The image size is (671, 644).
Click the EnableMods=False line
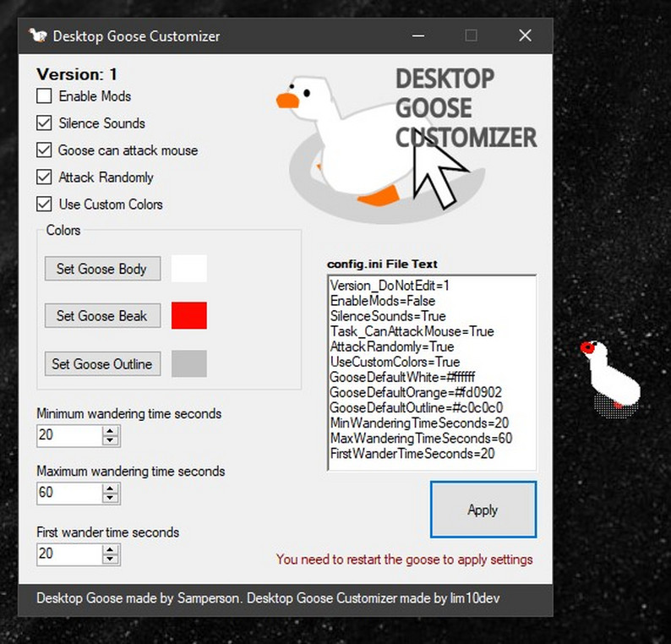(383, 301)
